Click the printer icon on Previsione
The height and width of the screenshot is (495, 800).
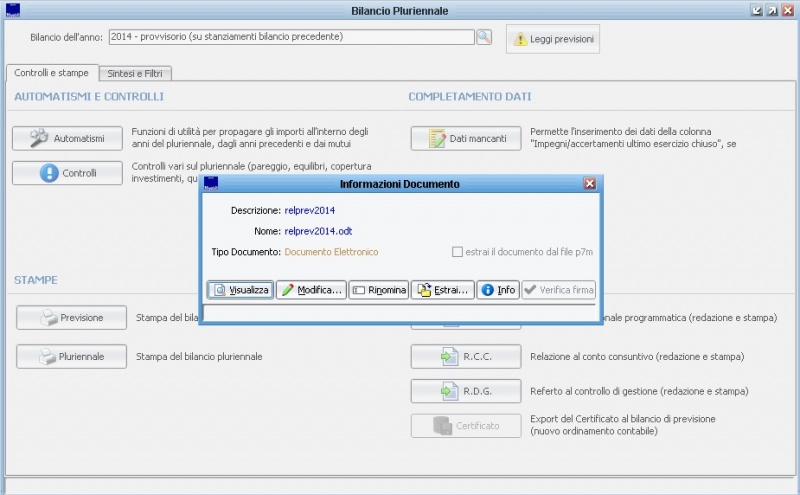[49, 317]
